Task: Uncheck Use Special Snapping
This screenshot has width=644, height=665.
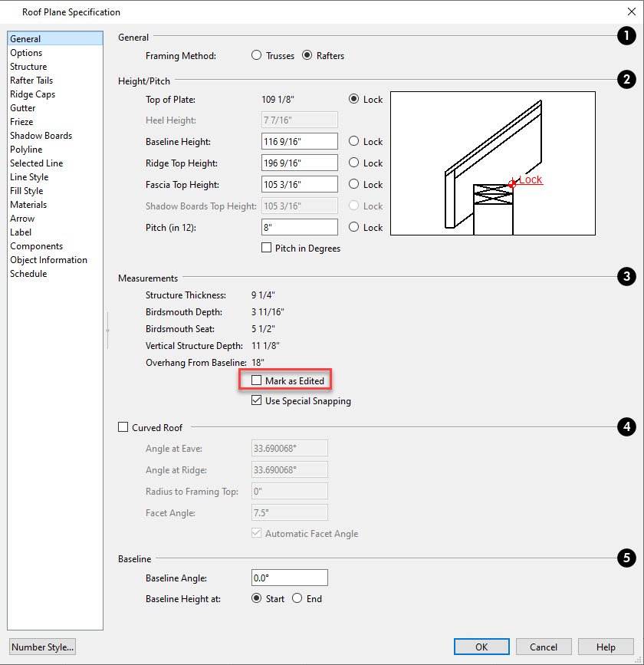Action: pyautogui.click(x=256, y=400)
